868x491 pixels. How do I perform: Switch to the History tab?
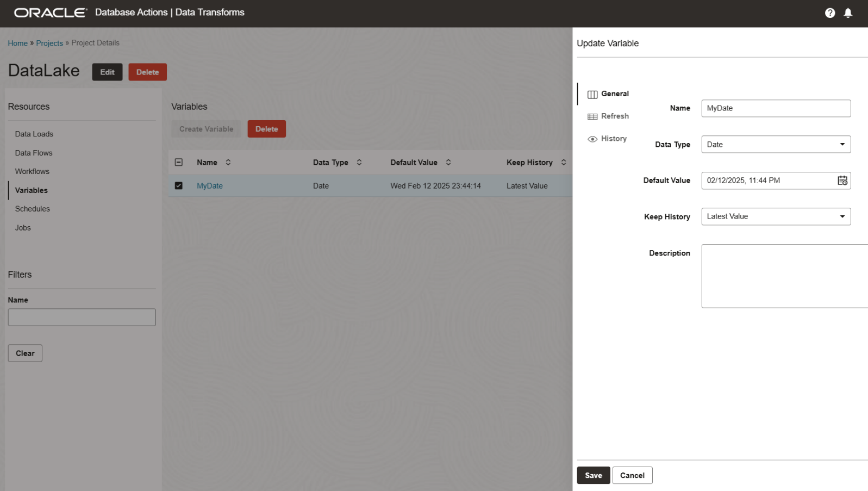point(607,139)
